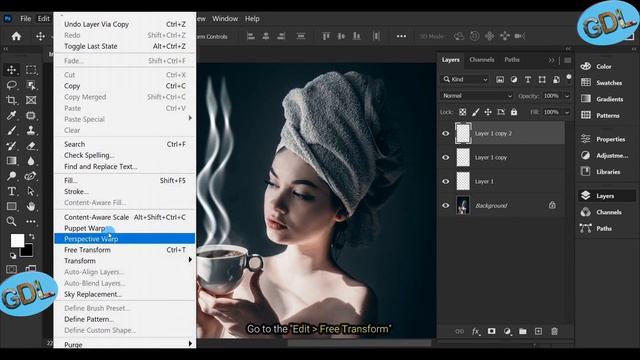Create a new layer
640x360 pixels.
538,331
